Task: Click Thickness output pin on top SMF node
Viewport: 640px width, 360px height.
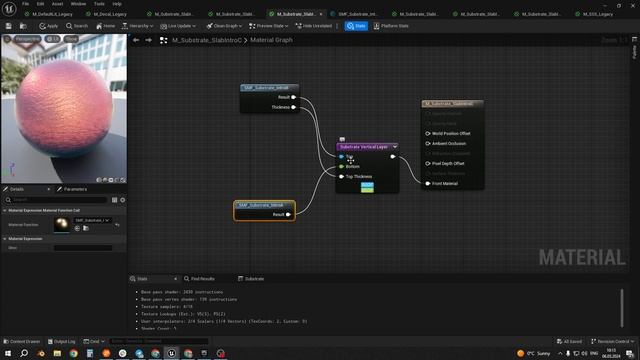Action: click(293, 107)
